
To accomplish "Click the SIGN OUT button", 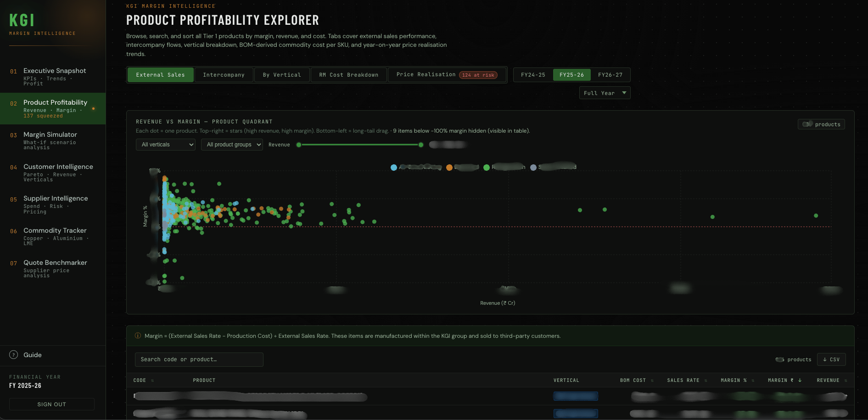I will point(52,404).
